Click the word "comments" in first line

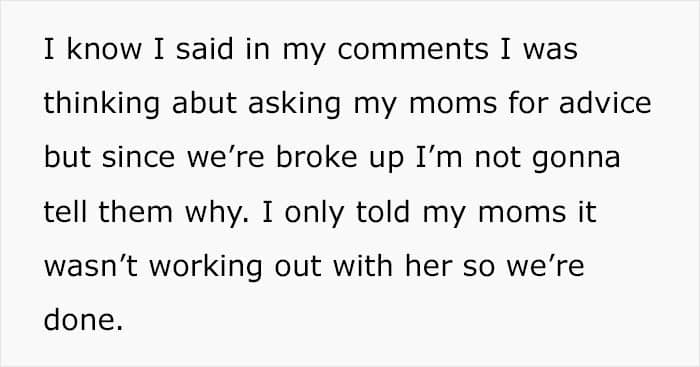(x=412, y=50)
